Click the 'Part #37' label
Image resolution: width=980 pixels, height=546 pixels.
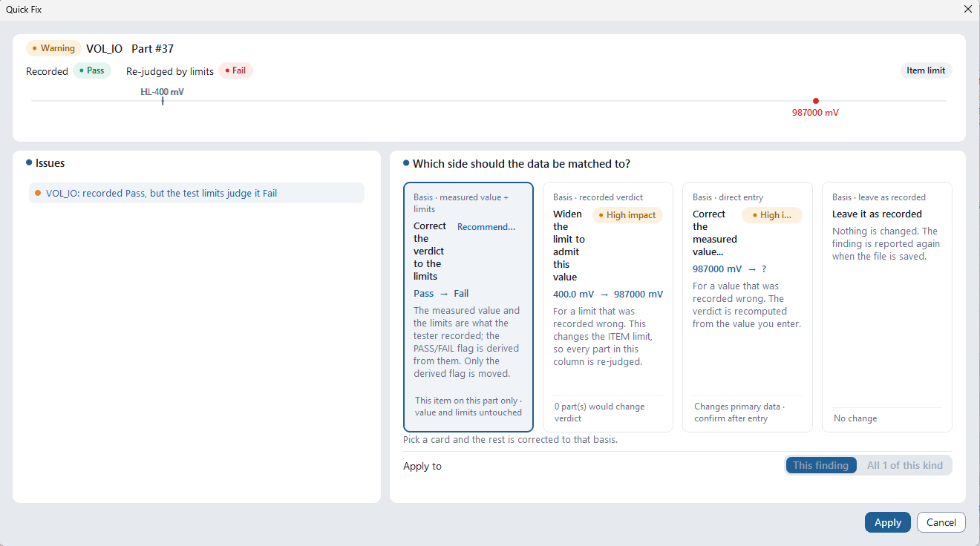coord(152,49)
